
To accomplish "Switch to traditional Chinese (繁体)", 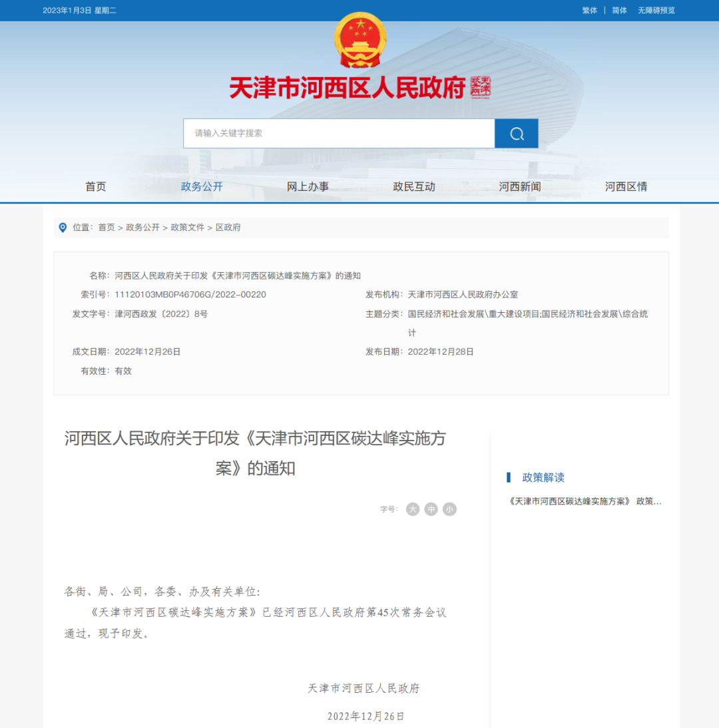I will pos(590,11).
